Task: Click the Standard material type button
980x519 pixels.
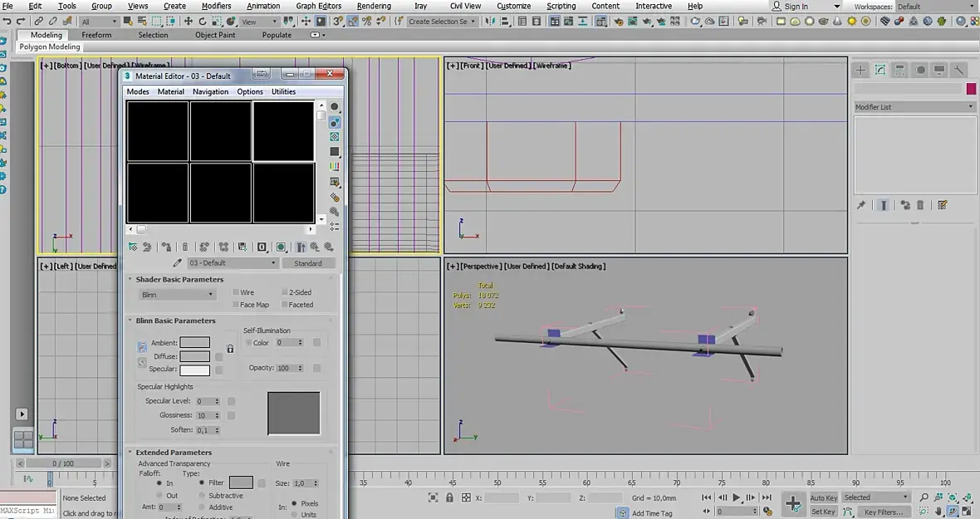Action: (x=308, y=263)
